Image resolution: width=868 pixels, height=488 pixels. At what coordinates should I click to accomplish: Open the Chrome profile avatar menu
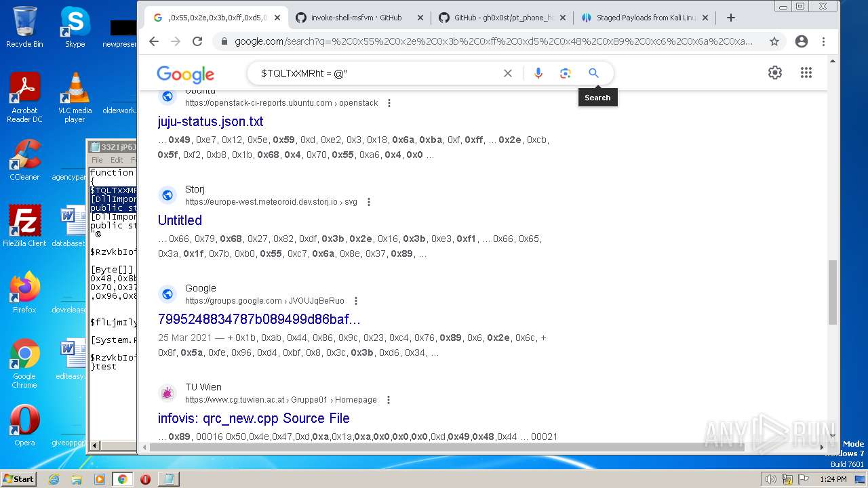[802, 41]
